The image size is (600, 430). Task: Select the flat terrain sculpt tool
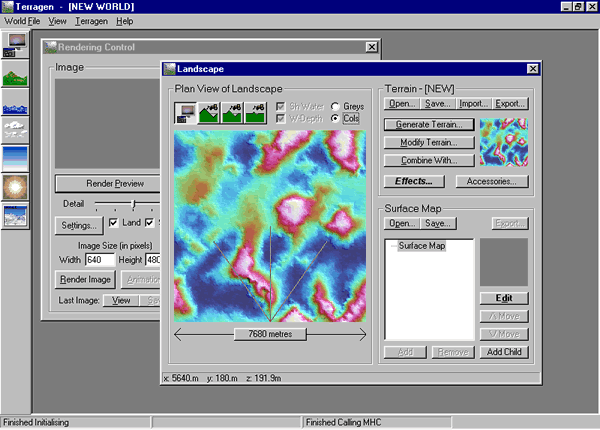point(255,112)
